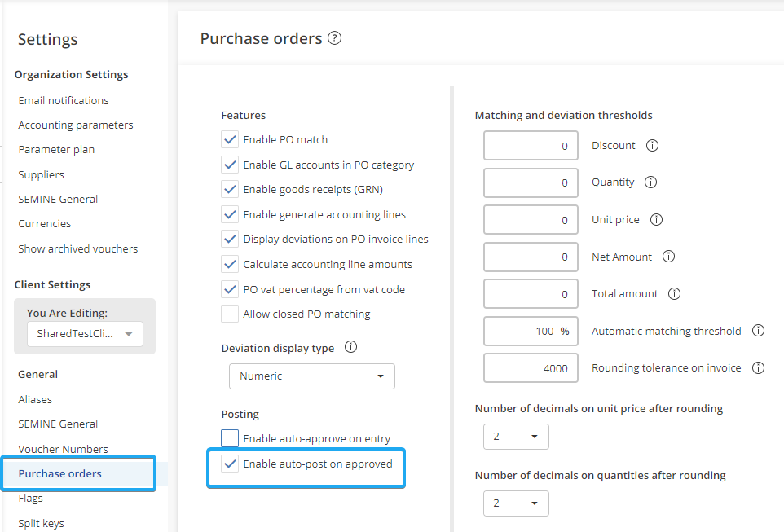Go to Voucher Numbers in sidebar
784x532 pixels.
(63, 449)
